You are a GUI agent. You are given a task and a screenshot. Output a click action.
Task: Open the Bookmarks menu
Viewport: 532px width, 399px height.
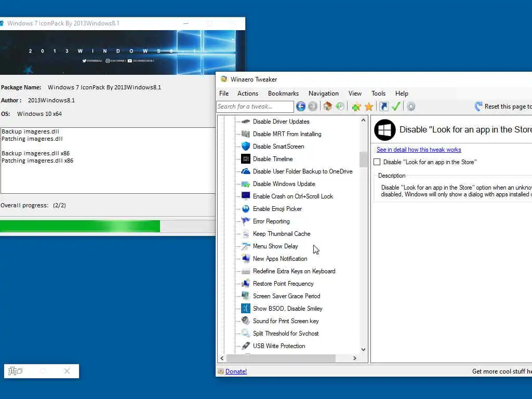point(283,94)
